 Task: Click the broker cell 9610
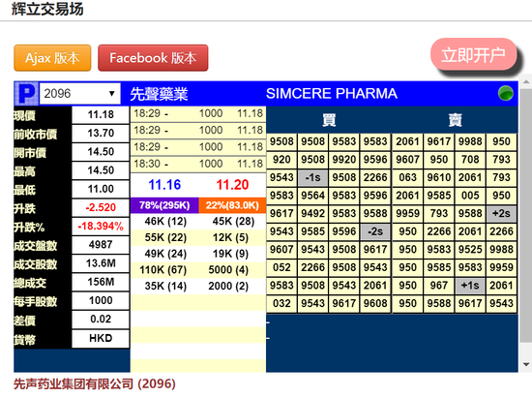tap(439, 177)
